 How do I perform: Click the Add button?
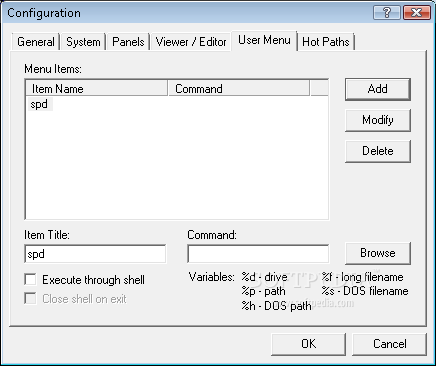378,89
